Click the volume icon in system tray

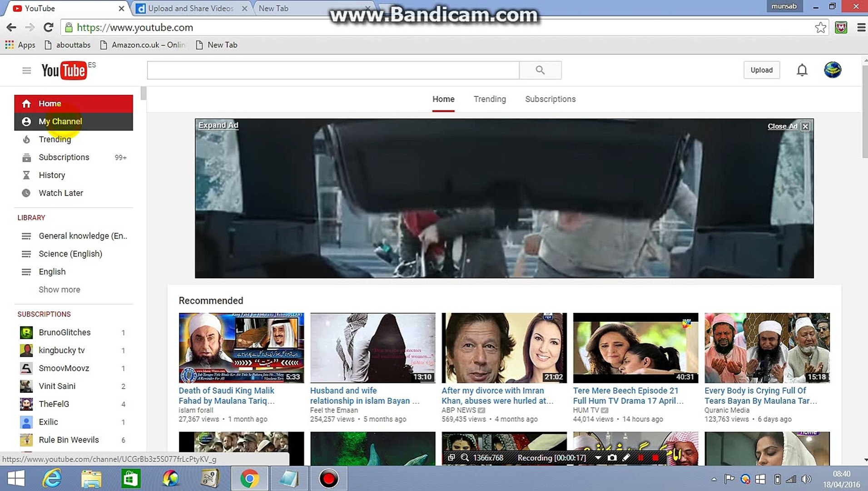coord(806,479)
